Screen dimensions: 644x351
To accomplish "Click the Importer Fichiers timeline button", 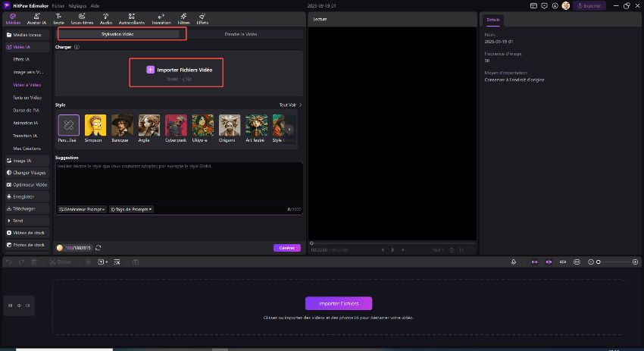I will [x=339, y=303].
